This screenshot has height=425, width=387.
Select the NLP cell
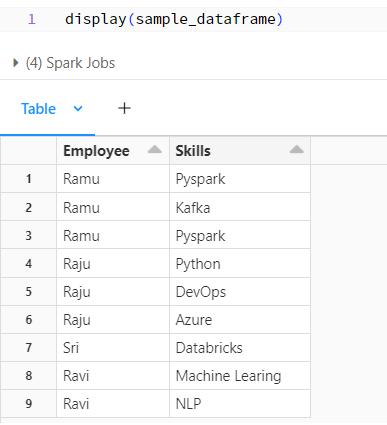240,404
